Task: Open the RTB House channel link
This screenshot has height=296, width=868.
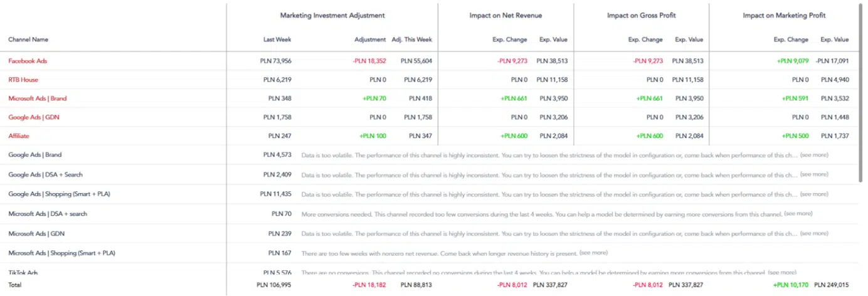Action: [x=23, y=80]
